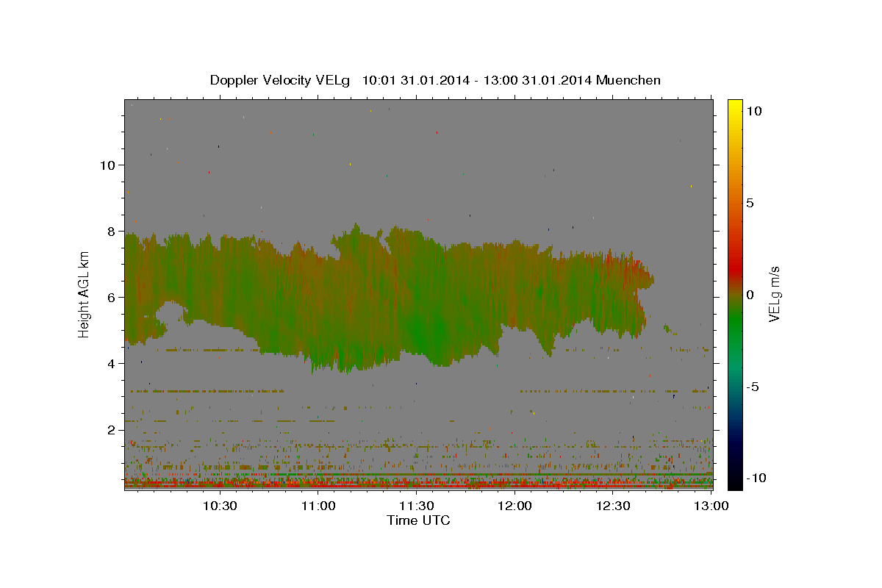Pick the black bottom of the colorbar
The width and height of the screenshot is (882, 588).
point(734,484)
